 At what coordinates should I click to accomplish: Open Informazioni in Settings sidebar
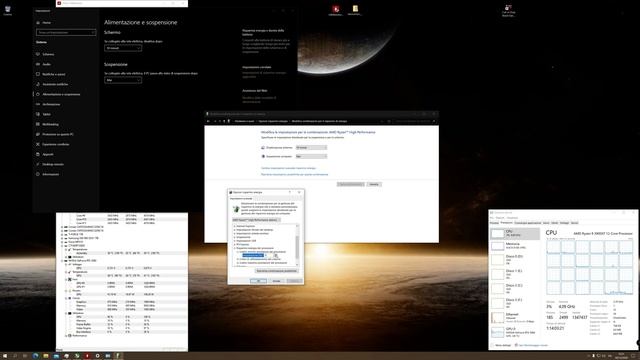point(51,174)
